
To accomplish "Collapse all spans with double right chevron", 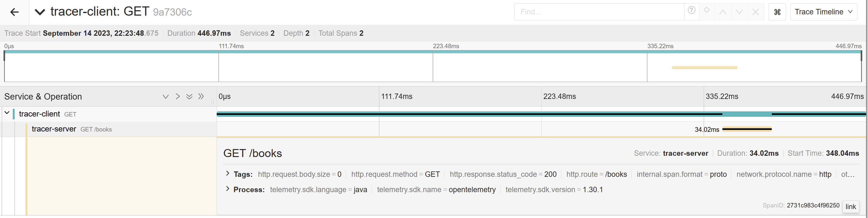I will (x=201, y=96).
